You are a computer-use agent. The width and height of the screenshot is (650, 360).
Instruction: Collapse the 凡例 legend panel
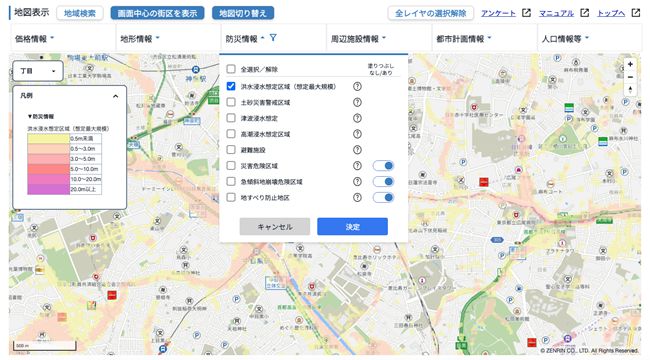[x=115, y=96]
